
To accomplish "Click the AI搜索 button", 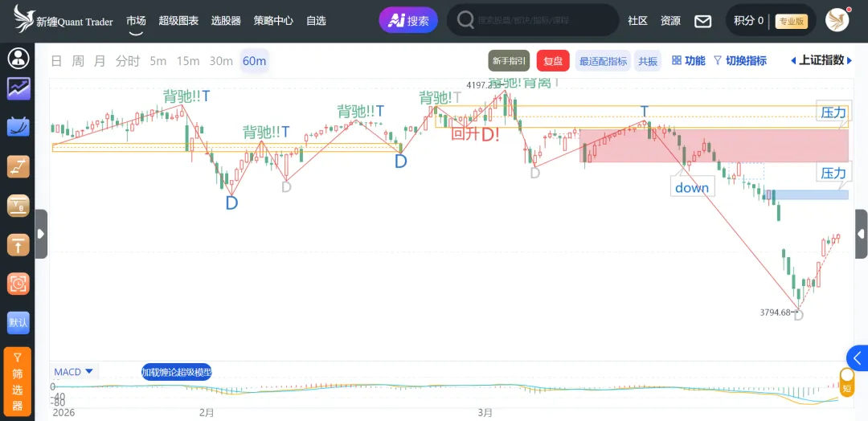I will [408, 20].
